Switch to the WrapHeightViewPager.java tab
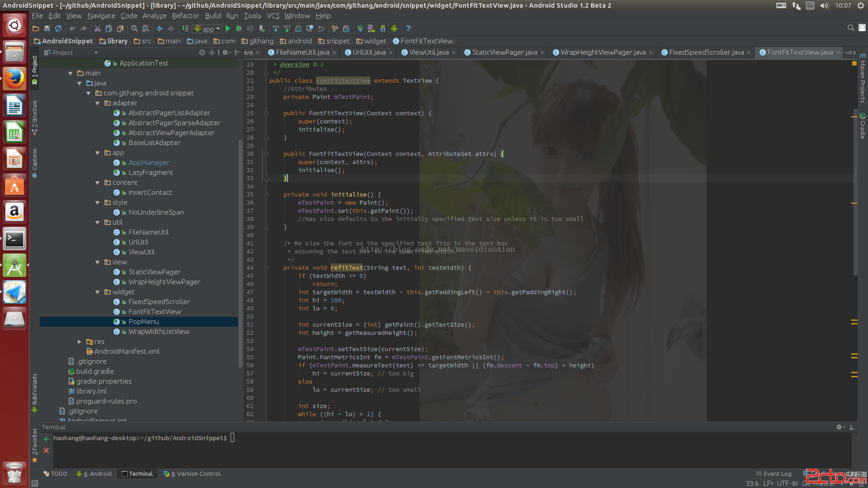 (603, 52)
